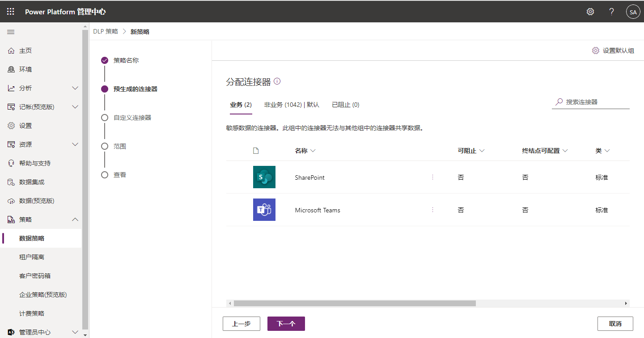Go to the 自定义连接器 wizard step
The image size is (644, 338).
(x=132, y=118)
